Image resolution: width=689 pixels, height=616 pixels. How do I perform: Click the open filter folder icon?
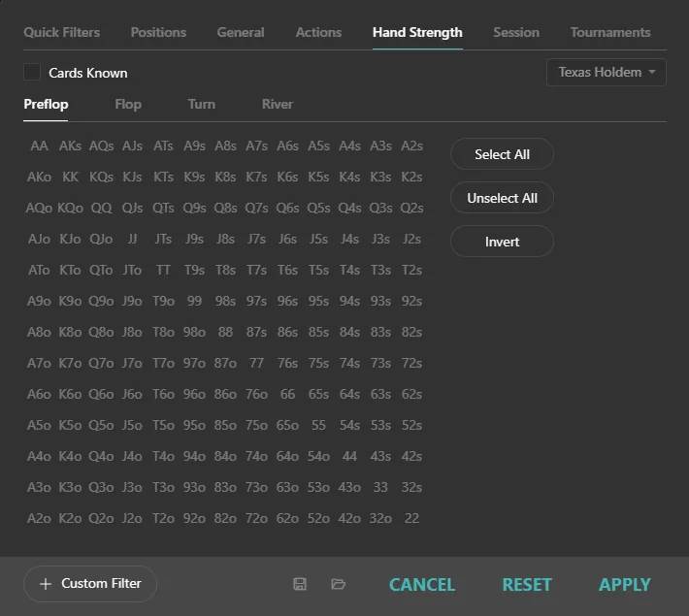(338, 584)
